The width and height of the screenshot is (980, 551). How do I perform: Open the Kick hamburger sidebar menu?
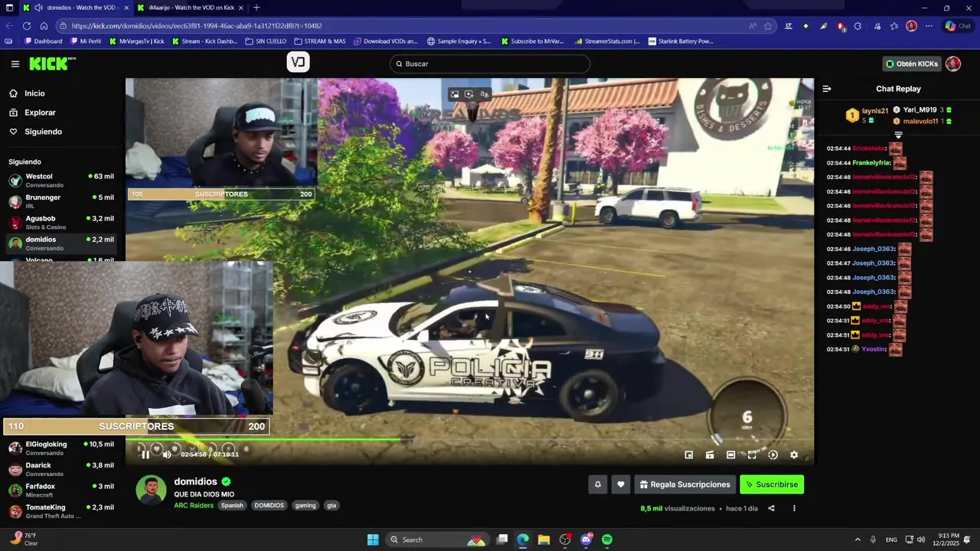[15, 64]
